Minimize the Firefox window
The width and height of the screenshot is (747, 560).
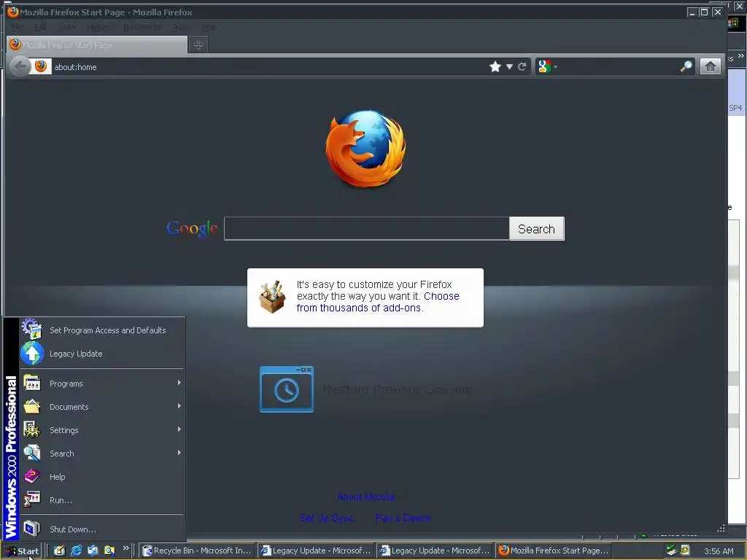point(692,12)
